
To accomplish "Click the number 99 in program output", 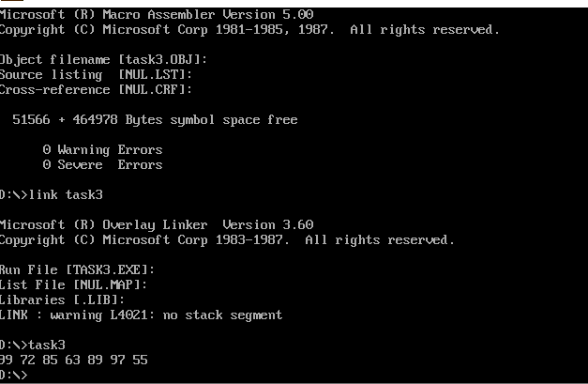I will tap(8, 361).
